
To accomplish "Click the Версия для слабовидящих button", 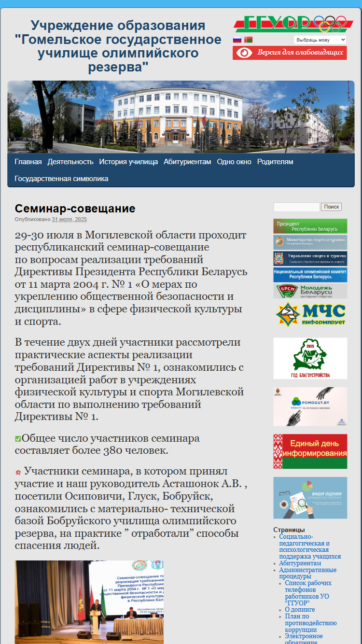I will [290, 53].
